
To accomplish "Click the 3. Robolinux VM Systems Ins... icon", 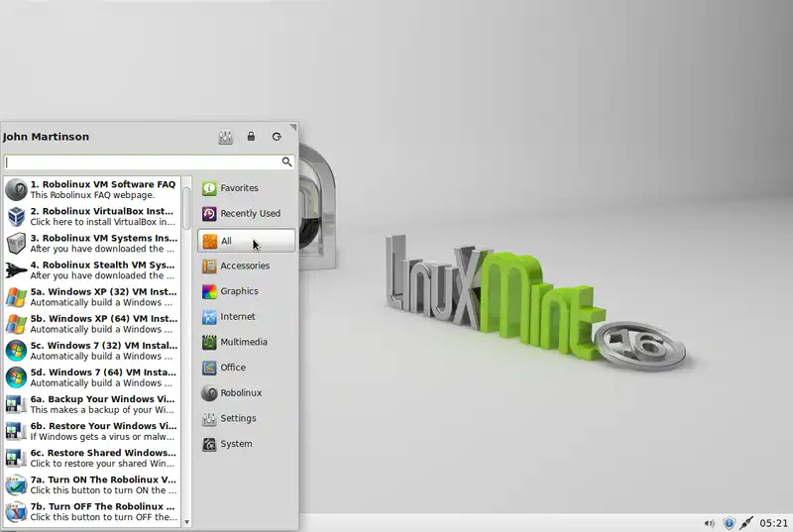I will 16,243.
